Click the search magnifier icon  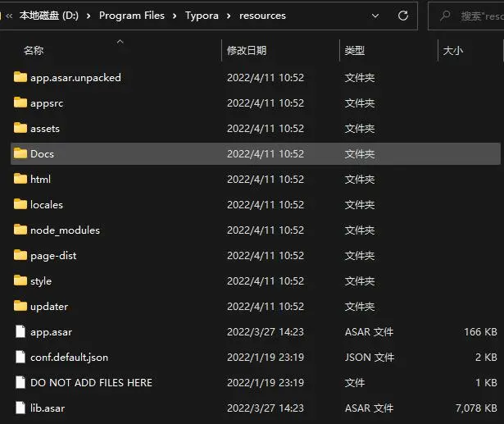click(x=445, y=16)
